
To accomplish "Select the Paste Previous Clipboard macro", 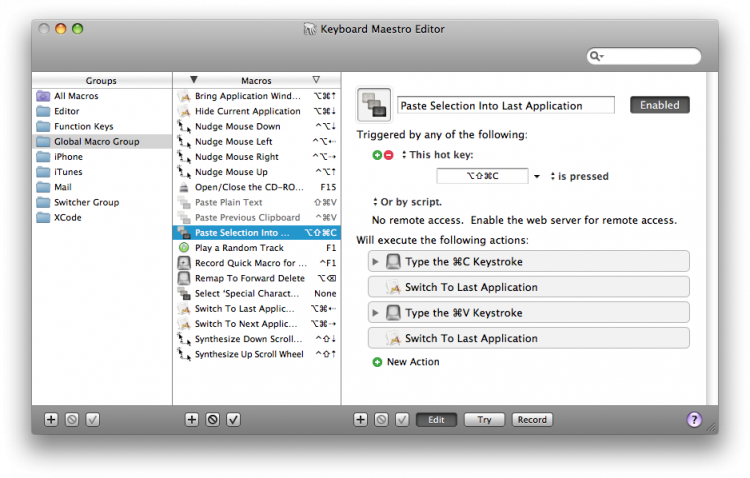I will [x=257, y=217].
